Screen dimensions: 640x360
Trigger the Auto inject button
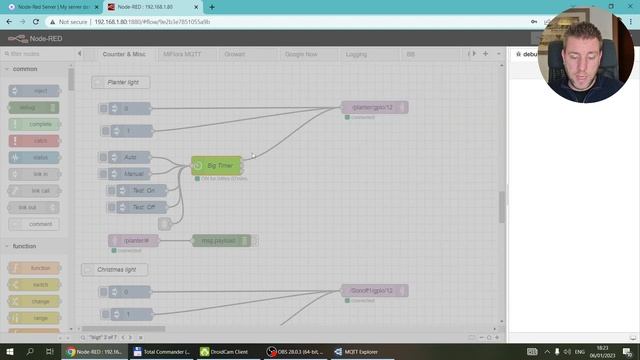point(103,157)
